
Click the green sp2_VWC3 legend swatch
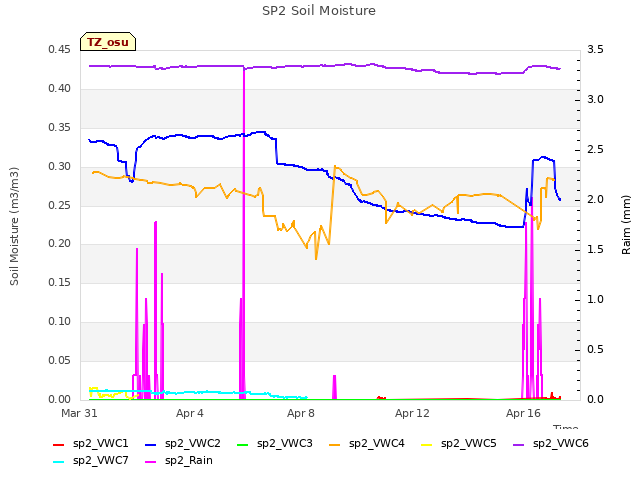[243, 444]
